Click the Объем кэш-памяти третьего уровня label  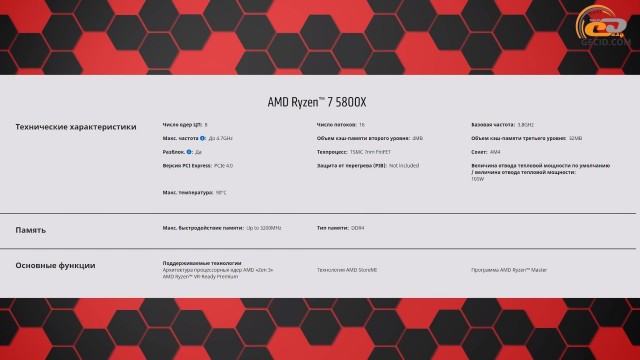(x=518, y=138)
